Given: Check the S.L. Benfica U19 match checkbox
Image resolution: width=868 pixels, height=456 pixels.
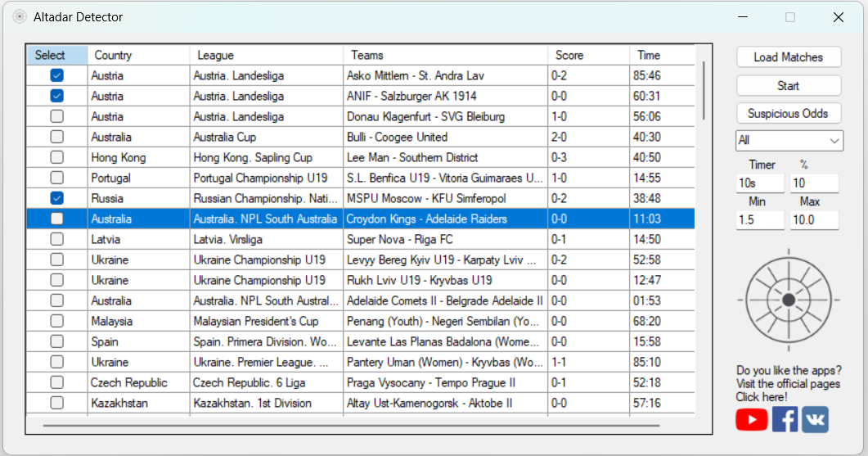Looking at the screenshot, I should (56, 178).
